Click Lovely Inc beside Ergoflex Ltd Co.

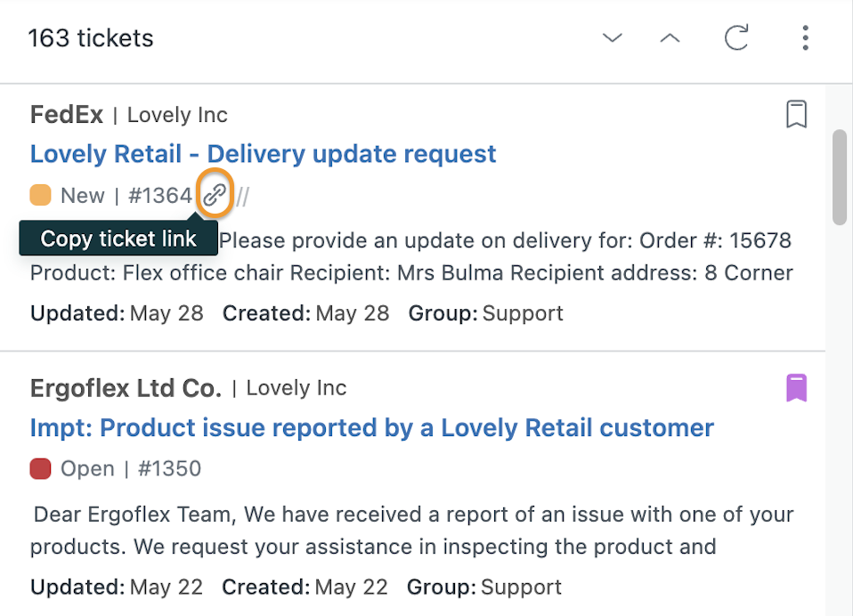297,388
